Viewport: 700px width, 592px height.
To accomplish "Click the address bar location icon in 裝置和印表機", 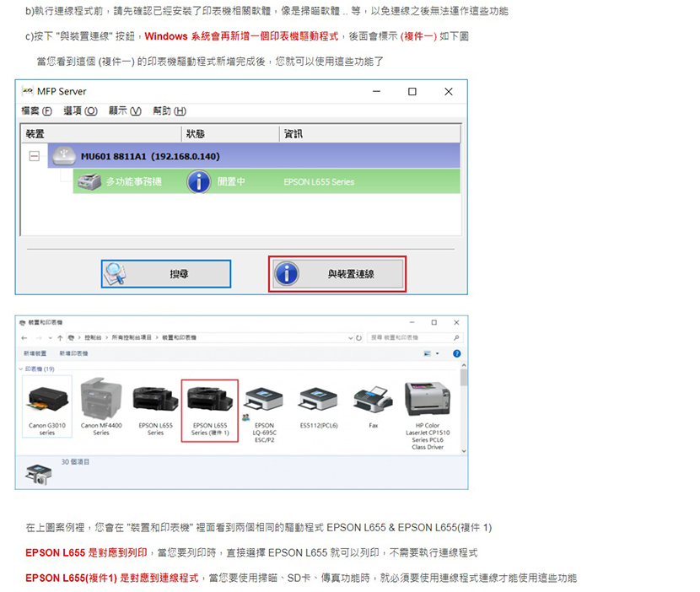I will (72, 338).
